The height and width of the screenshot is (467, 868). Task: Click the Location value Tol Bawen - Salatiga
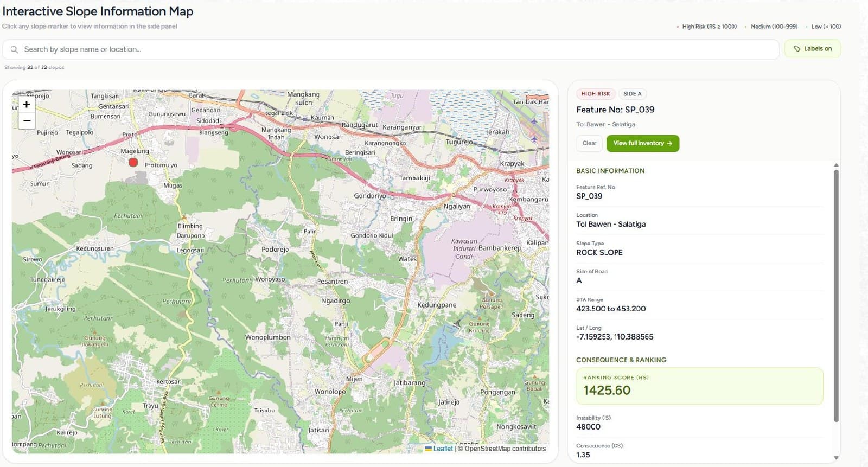click(611, 224)
